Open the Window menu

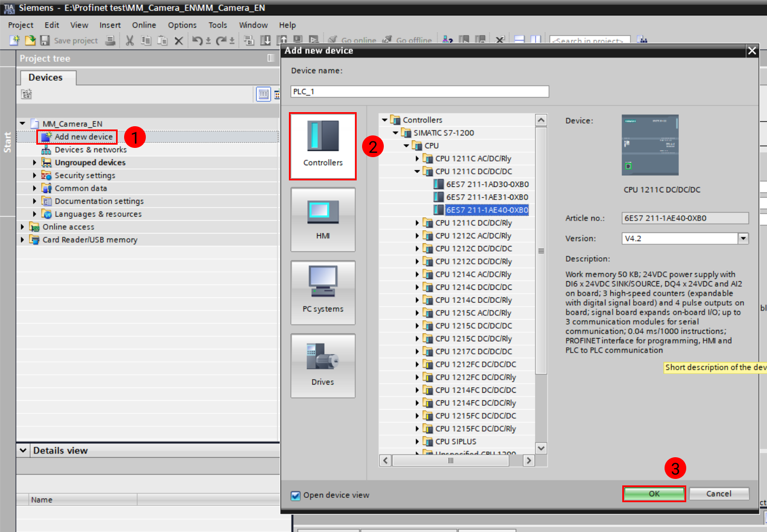(x=253, y=25)
